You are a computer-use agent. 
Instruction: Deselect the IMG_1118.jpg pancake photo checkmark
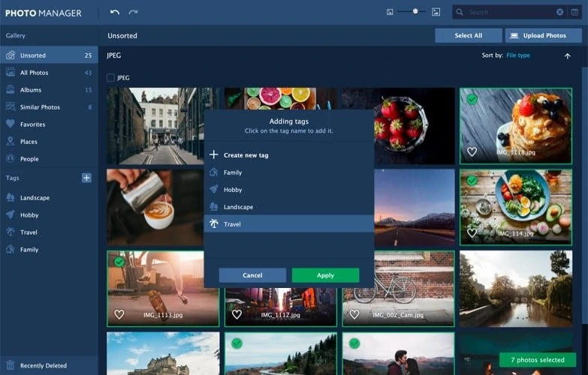[472, 99]
